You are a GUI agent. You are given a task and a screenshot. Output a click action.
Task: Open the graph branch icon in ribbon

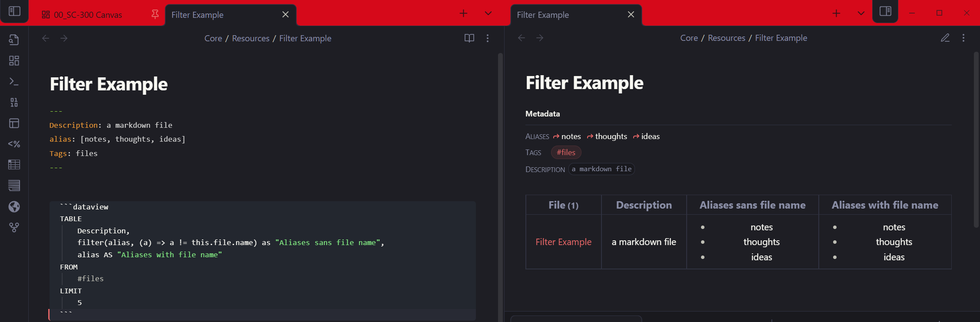pos(14,227)
